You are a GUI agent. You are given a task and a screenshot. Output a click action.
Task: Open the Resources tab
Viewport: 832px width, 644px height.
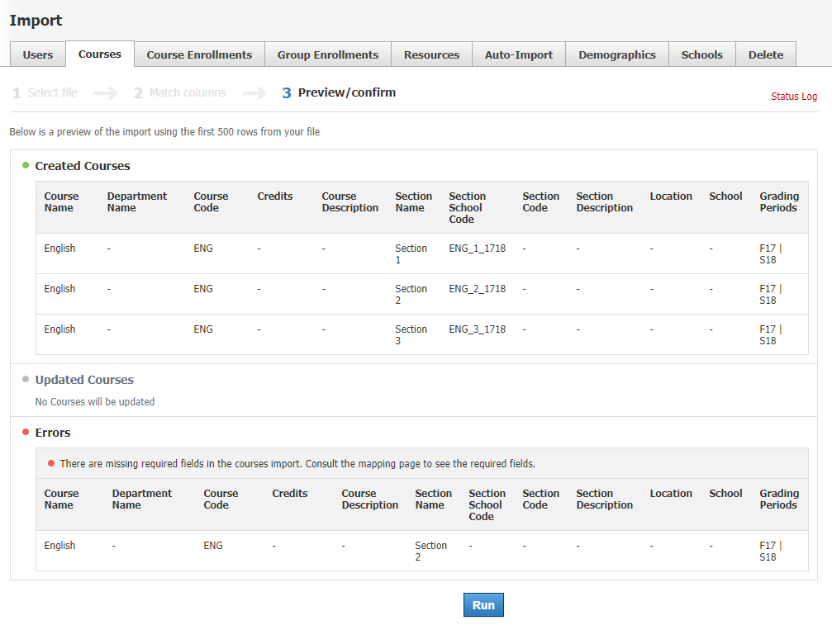pyautogui.click(x=431, y=54)
